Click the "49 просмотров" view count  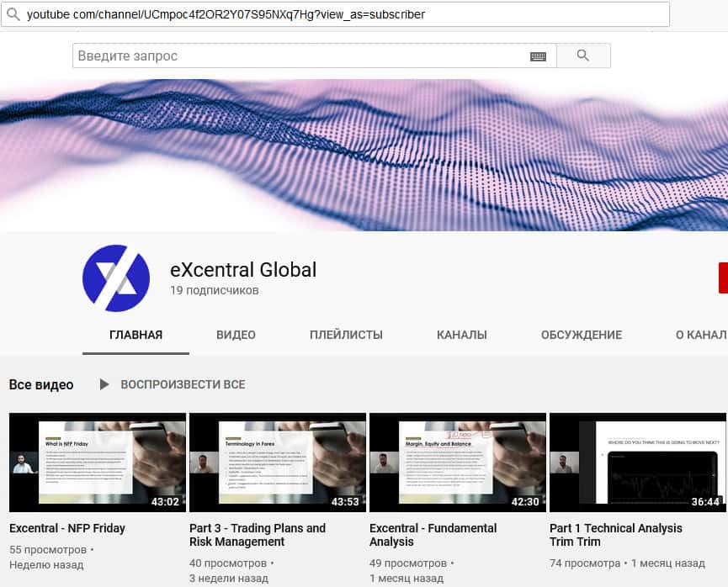[x=408, y=563]
